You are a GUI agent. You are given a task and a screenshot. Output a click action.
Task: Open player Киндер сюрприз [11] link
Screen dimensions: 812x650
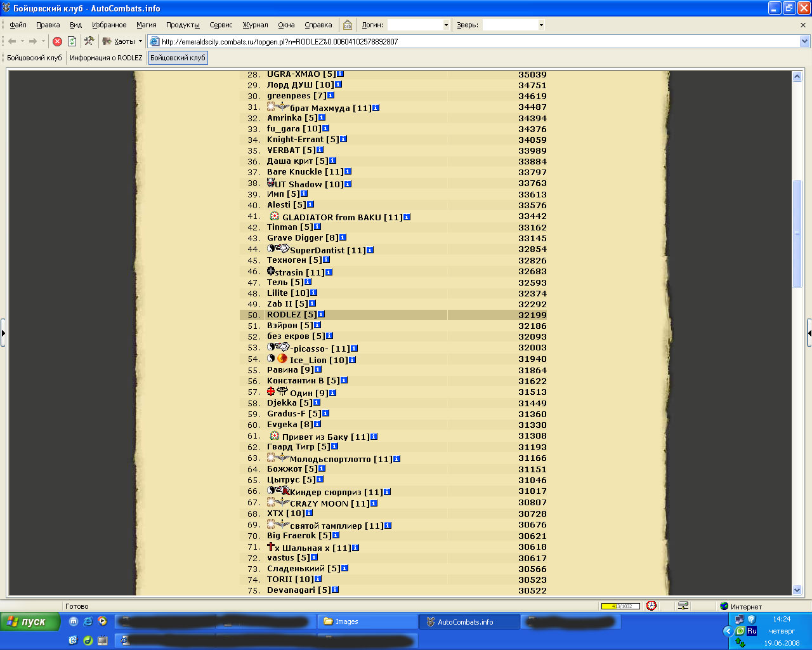click(x=336, y=492)
